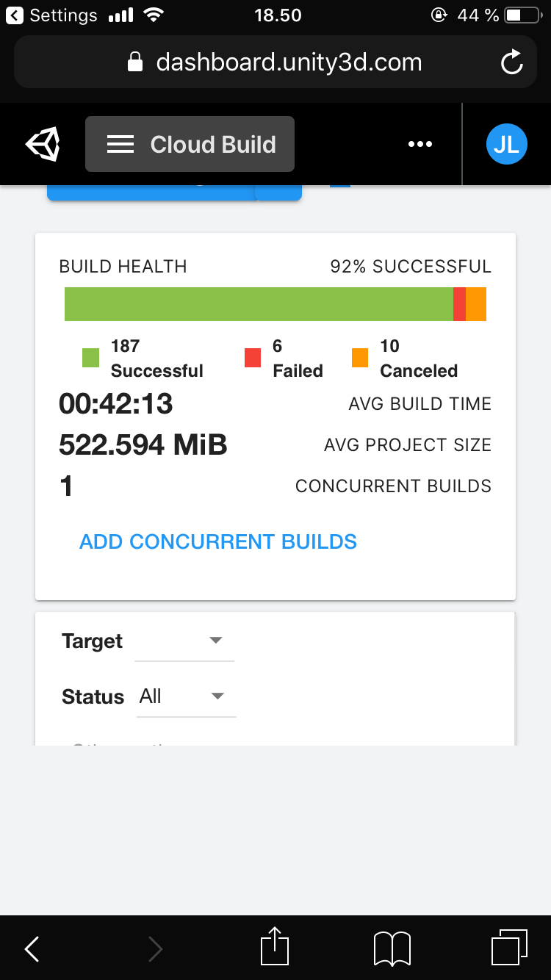The width and height of the screenshot is (551, 980).
Task: Return to Settings via the back chevron
Action: pyautogui.click(x=15, y=15)
